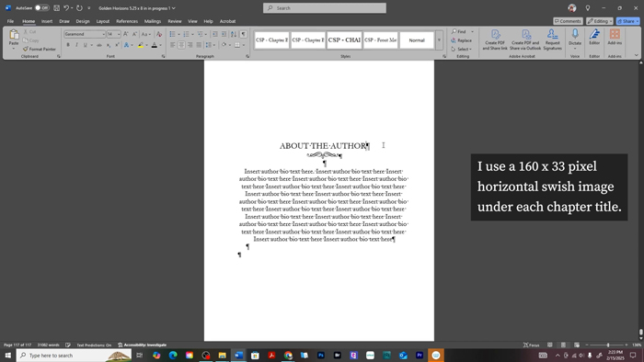Viewport: 644px width, 362px height.
Task: Align text left
Action: [x=173, y=45]
